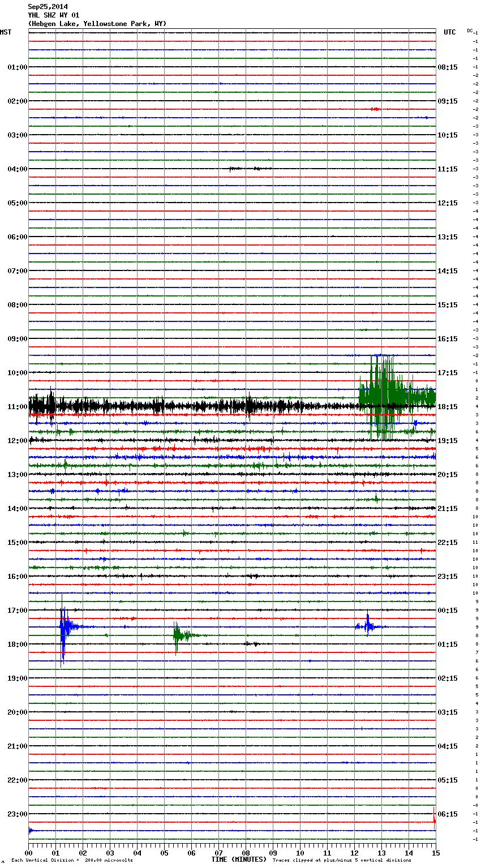Click the small red blip on the 09:15 UTC row

pos(376,109)
